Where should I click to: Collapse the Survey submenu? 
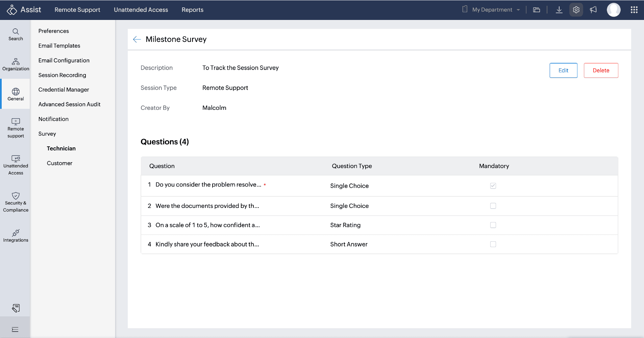point(47,134)
